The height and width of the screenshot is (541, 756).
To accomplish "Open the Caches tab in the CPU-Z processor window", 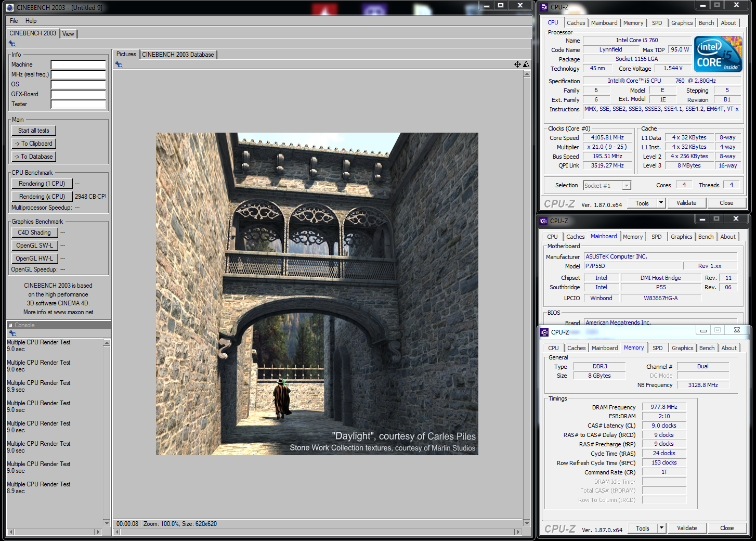I will [x=576, y=23].
